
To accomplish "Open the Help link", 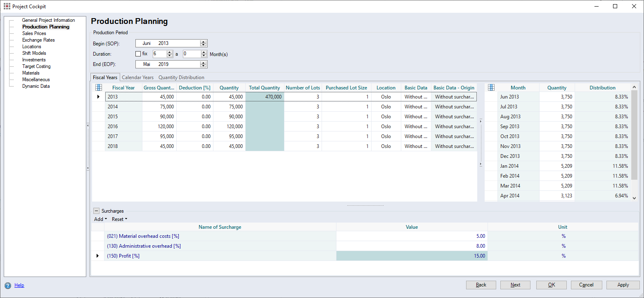I will click(x=19, y=285).
